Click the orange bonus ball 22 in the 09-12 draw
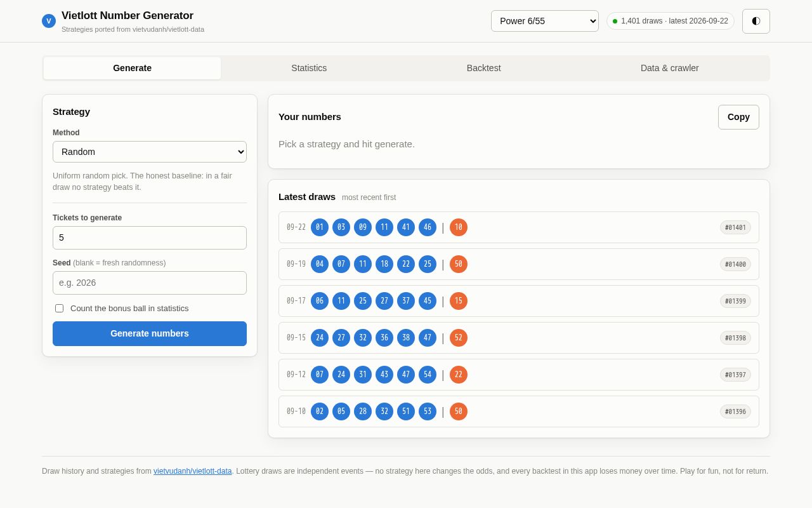Image resolution: width=812 pixels, height=508 pixels. click(459, 375)
